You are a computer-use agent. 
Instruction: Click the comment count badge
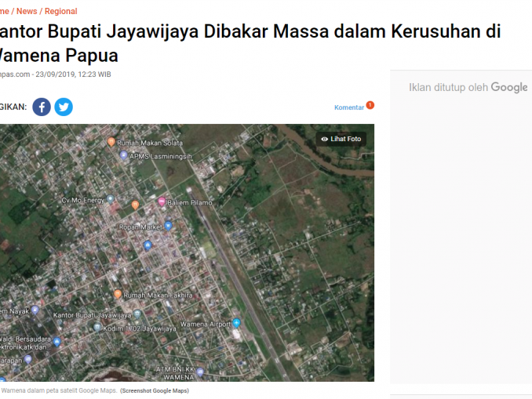click(x=370, y=105)
